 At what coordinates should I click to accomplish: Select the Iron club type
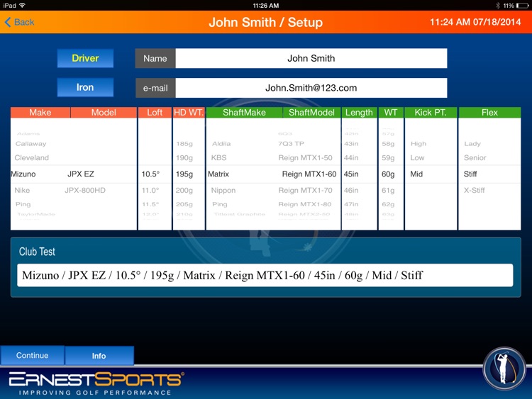tap(85, 87)
